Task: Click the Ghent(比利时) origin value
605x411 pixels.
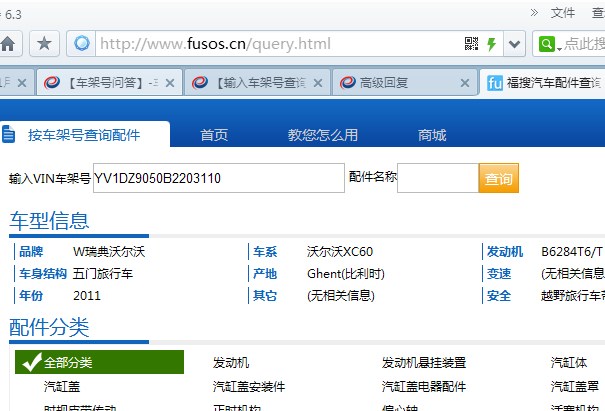Action: click(346, 274)
